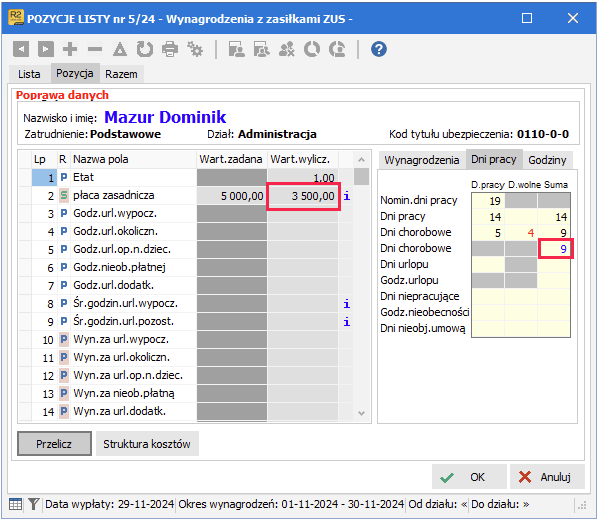Open the Godziny side tab
The height and width of the screenshot is (519, 599).
pyautogui.click(x=547, y=160)
